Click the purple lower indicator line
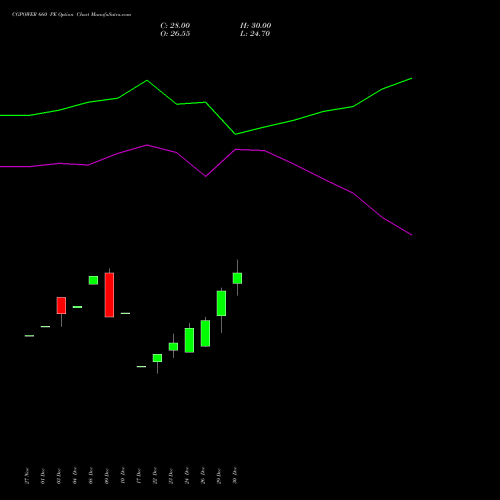 [x=206, y=176]
